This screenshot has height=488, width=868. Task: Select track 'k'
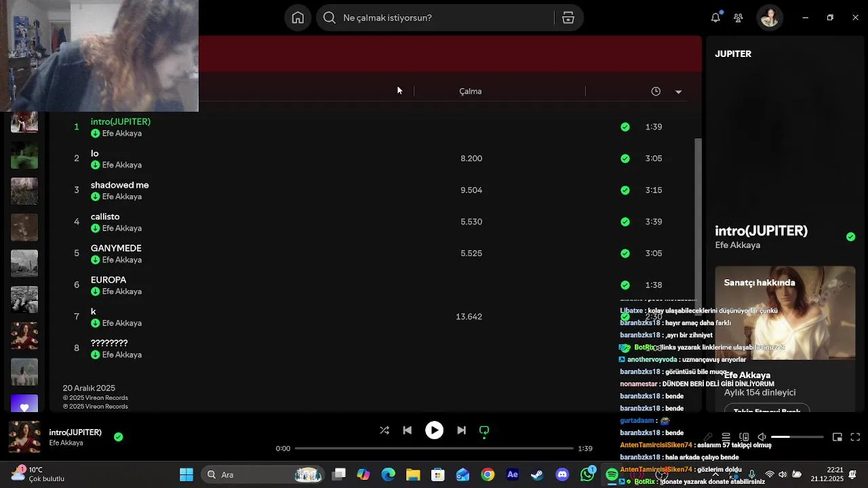(x=94, y=311)
